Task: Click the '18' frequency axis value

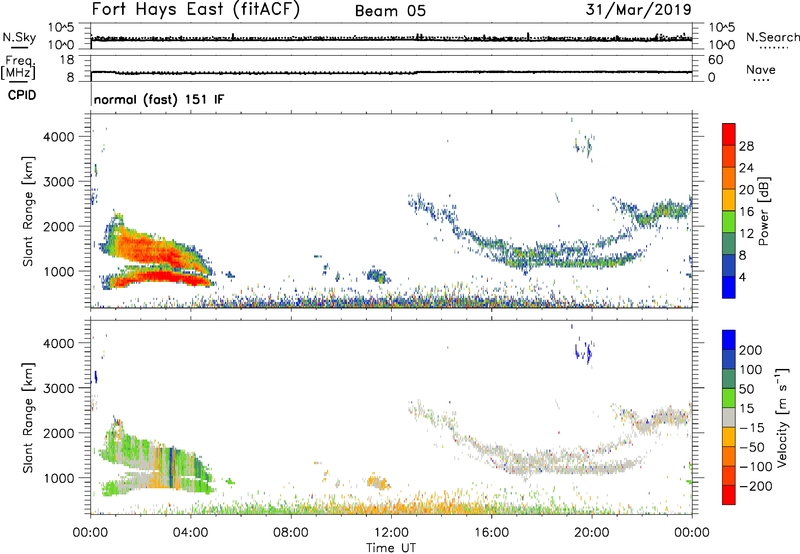Action: tap(67, 60)
